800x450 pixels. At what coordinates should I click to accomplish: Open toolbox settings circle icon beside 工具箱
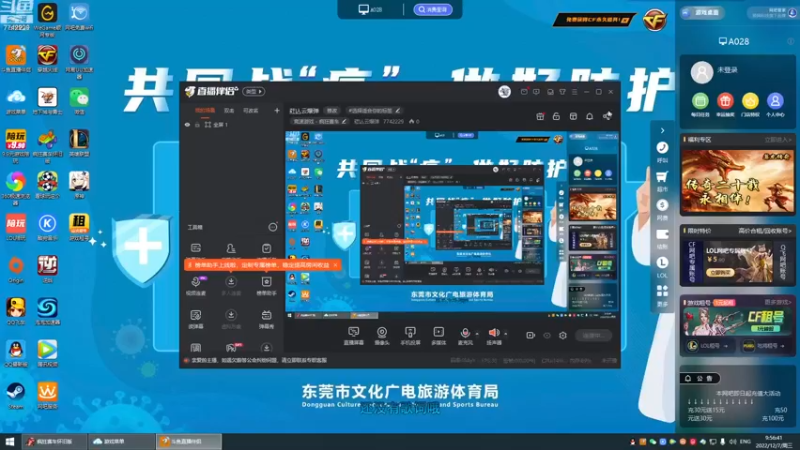[x=273, y=227]
